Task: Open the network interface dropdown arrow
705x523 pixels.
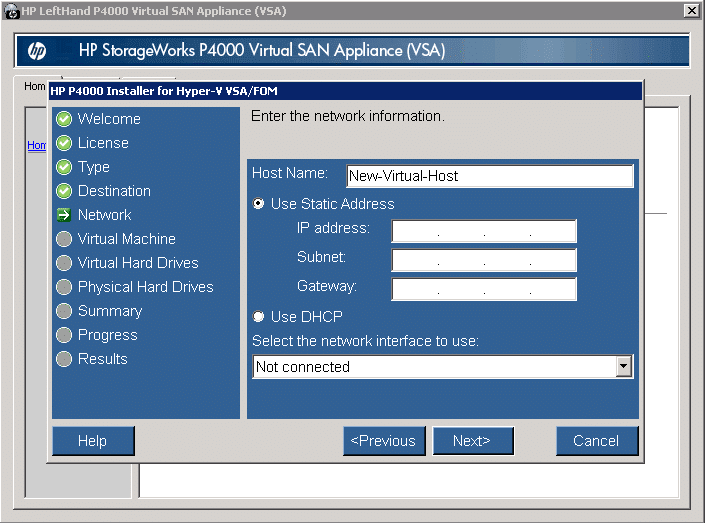Action: point(624,367)
